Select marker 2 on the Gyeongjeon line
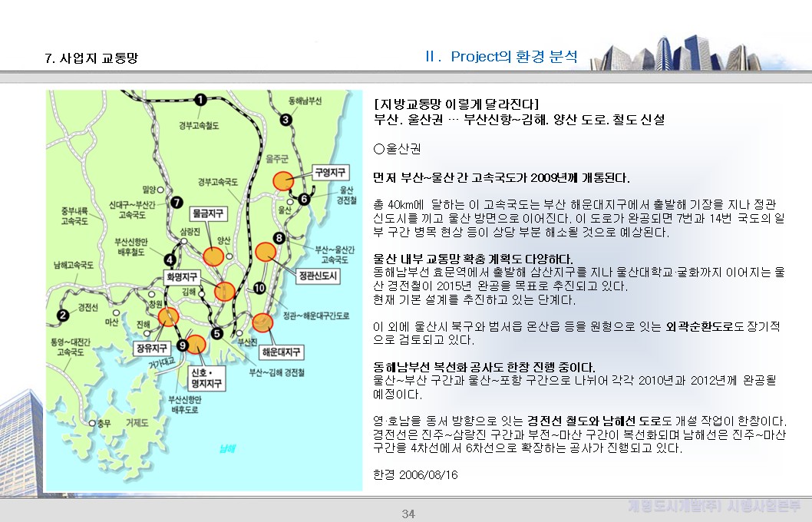Screen dimensions: 812x522 (x=63, y=314)
